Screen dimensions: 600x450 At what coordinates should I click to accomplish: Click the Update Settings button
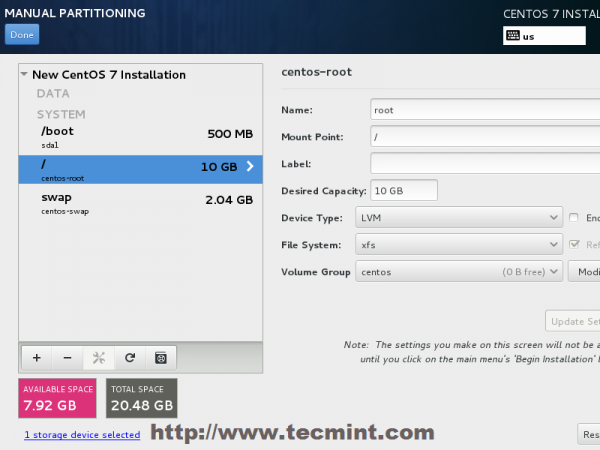click(x=573, y=321)
